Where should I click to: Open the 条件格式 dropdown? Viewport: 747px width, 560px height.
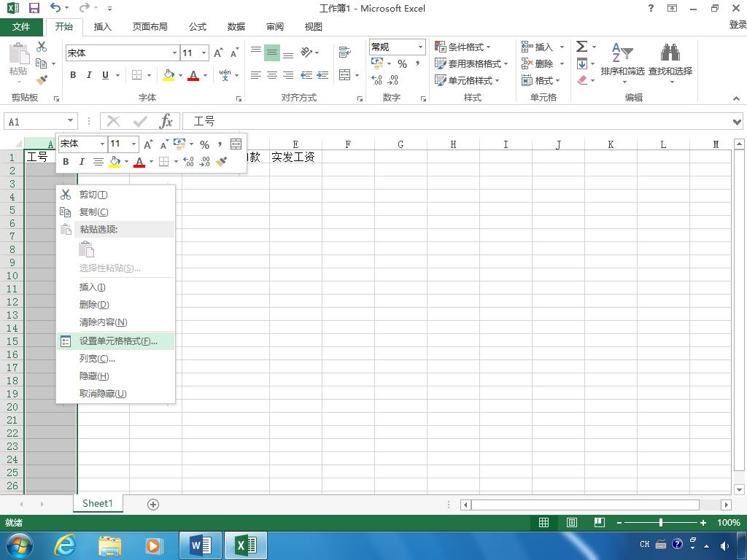pos(462,47)
